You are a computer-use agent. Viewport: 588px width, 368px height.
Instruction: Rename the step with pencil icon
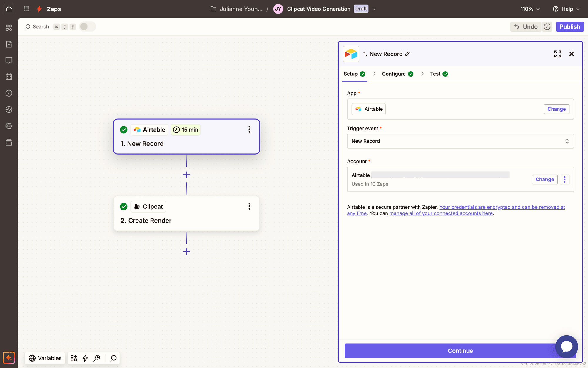(407, 54)
